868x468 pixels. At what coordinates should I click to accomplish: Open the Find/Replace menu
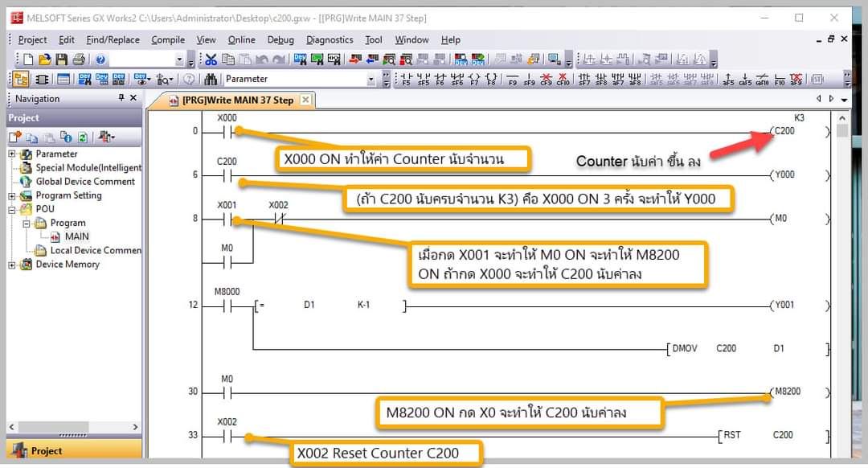pos(113,40)
